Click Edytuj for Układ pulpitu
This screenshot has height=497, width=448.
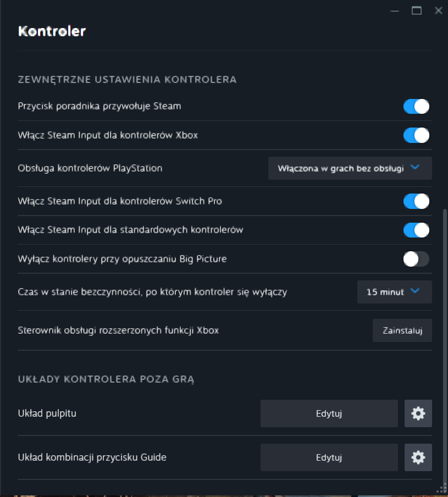point(329,413)
